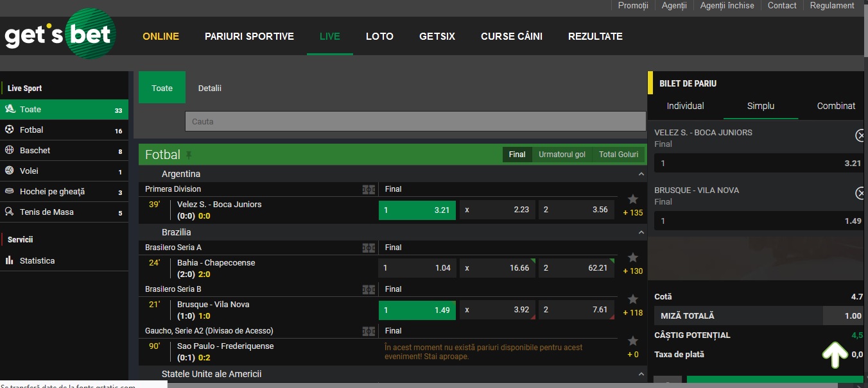Switch market to Urmatorul gol
Image resolution: width=868 pixels, height=388 pixels.
point(562,155)
